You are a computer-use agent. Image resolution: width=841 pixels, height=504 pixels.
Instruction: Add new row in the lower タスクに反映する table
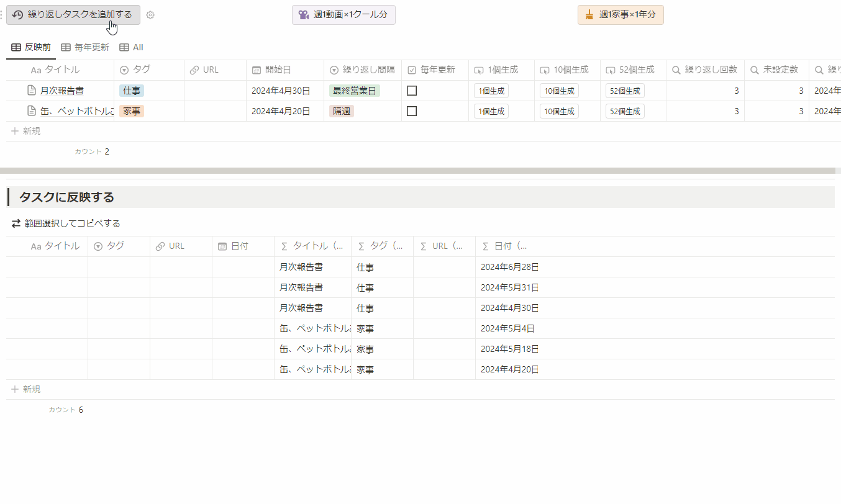pyautogui.click(x=26, y=389)
